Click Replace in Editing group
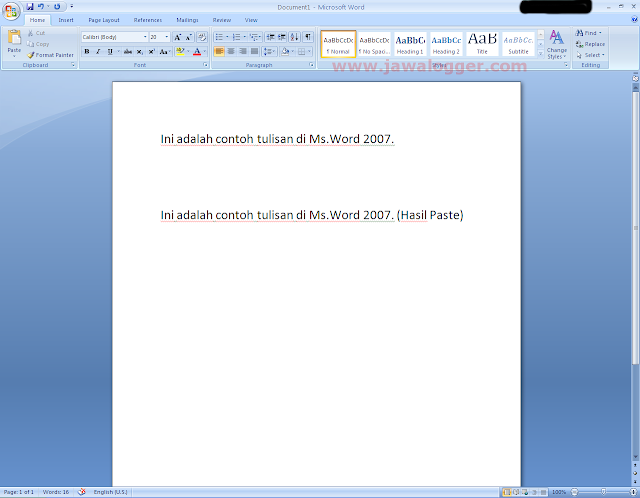 click(590, 44)
